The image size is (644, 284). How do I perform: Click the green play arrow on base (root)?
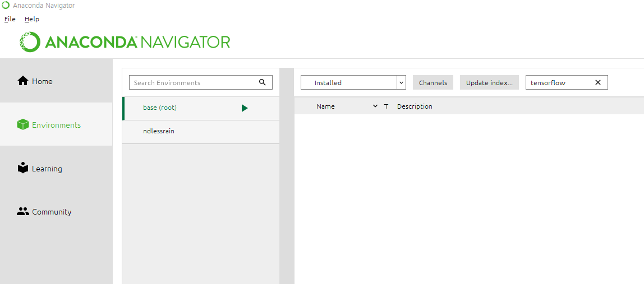point(245,108)
